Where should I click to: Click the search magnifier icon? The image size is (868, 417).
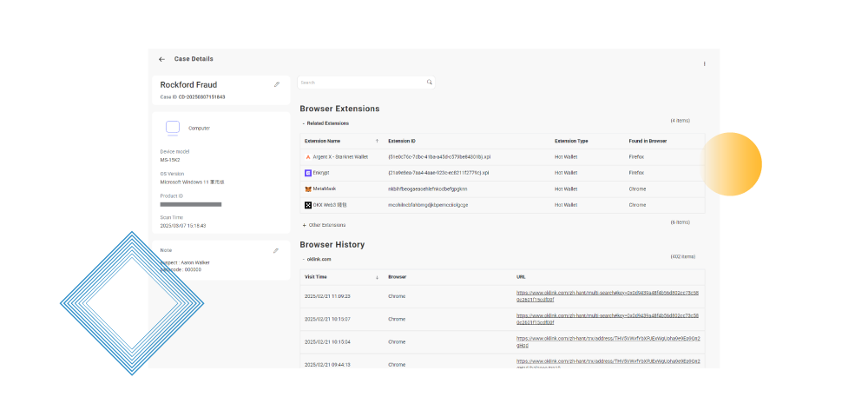point(429,83)
